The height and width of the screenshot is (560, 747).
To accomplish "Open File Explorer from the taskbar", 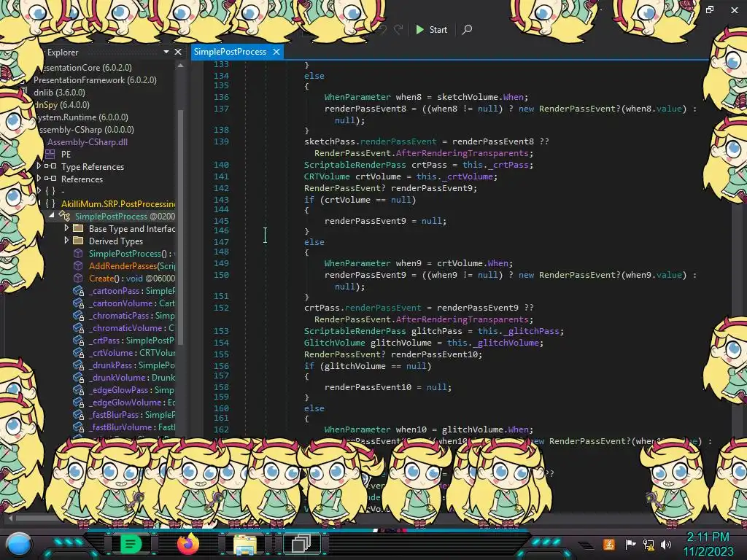I will point(245,544).
